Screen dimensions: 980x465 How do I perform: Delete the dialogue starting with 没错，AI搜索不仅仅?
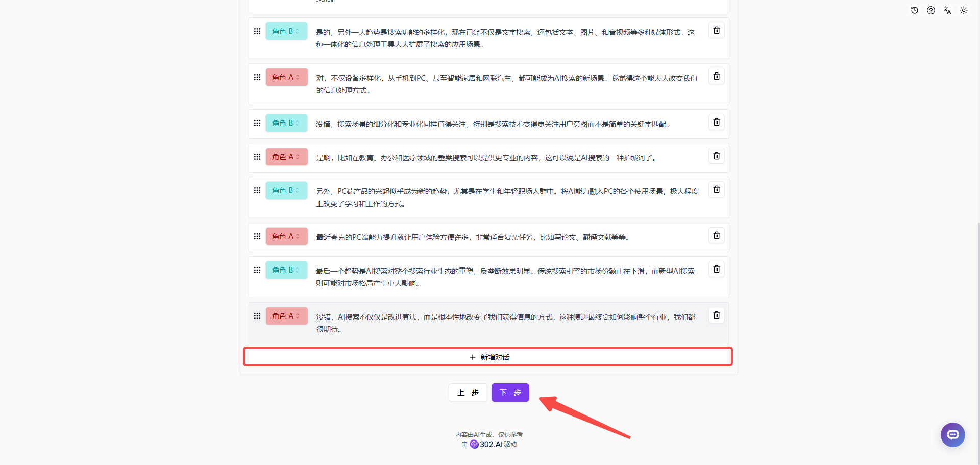717,315
